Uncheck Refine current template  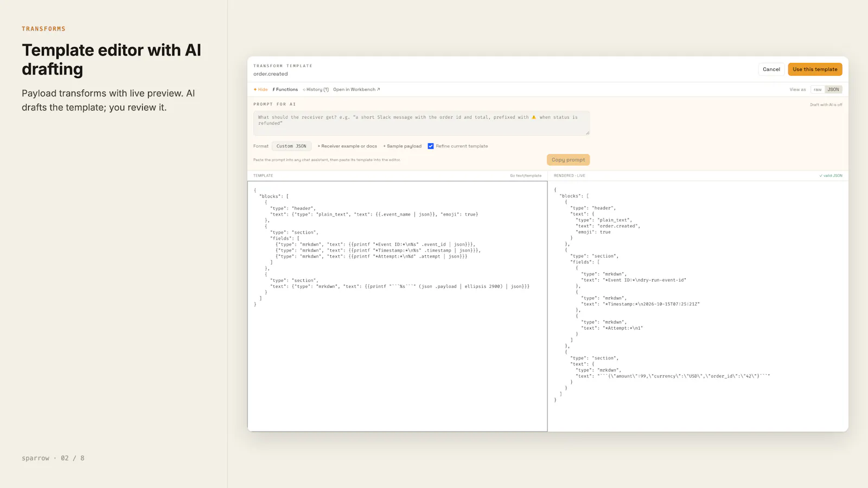pos(431,146)
